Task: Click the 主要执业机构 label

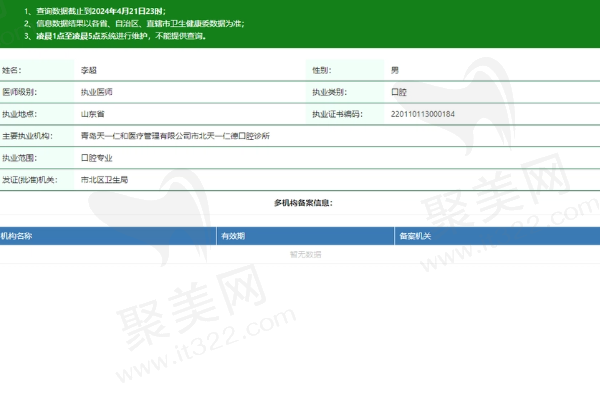Action: tap(27, 136)
